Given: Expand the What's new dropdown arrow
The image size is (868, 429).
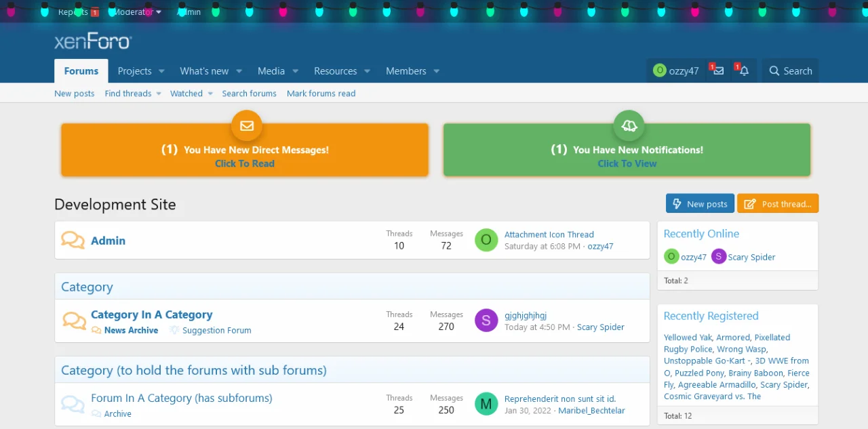Looking at the screenshot, I should tap(239, 71).
